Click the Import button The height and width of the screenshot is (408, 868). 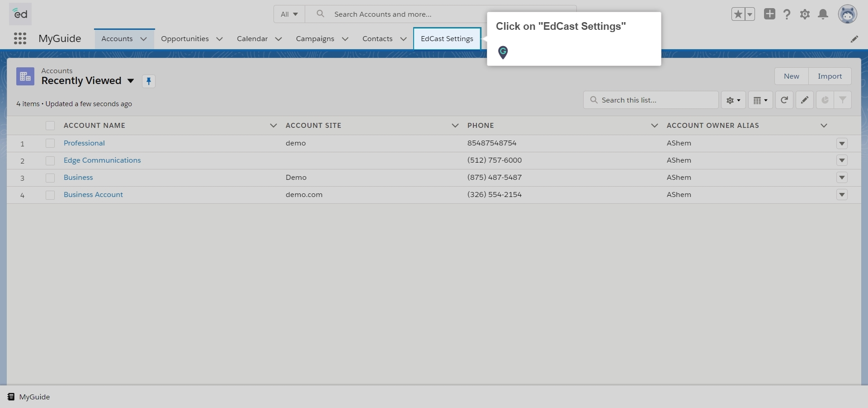[830, 76]
